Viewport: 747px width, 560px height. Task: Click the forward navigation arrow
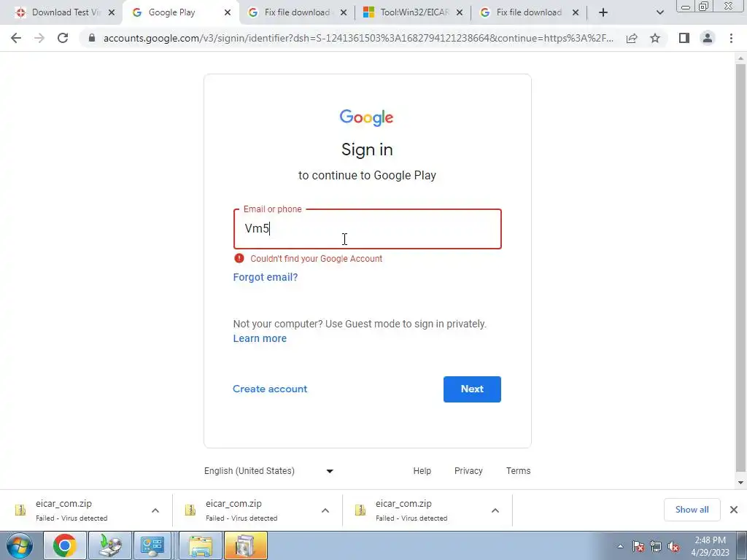pyautogui.click(x=39, y=38)
